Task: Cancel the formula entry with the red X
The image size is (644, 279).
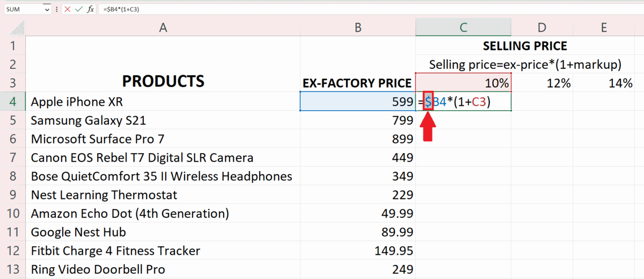Action: pyautogui.click(x=68, y=9)
